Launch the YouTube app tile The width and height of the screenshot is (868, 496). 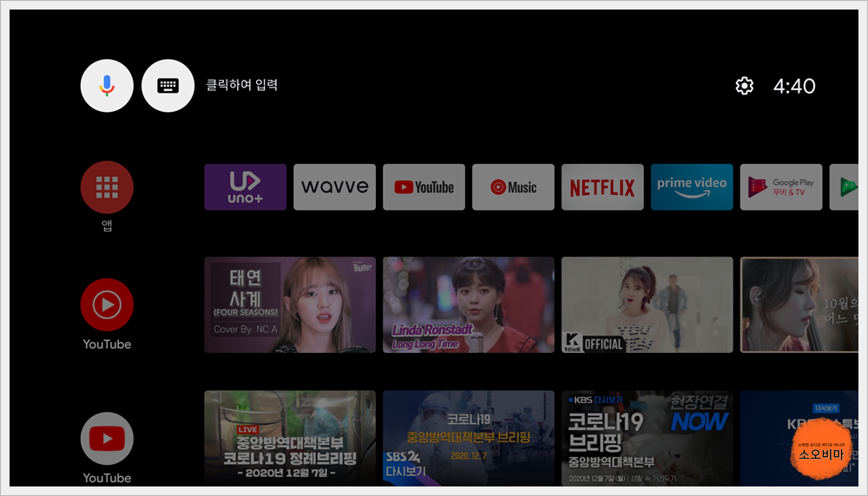[x=424, y=187]
